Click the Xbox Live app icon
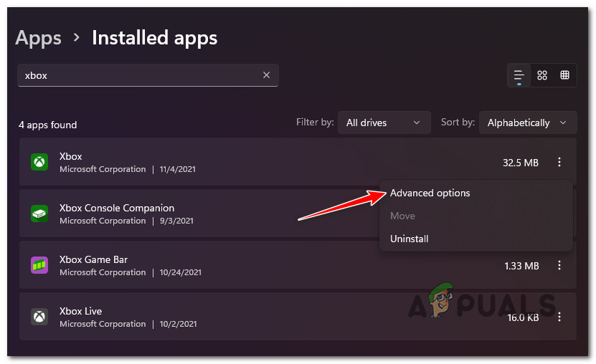The image size is (596, 364). [x=39, y=317]
